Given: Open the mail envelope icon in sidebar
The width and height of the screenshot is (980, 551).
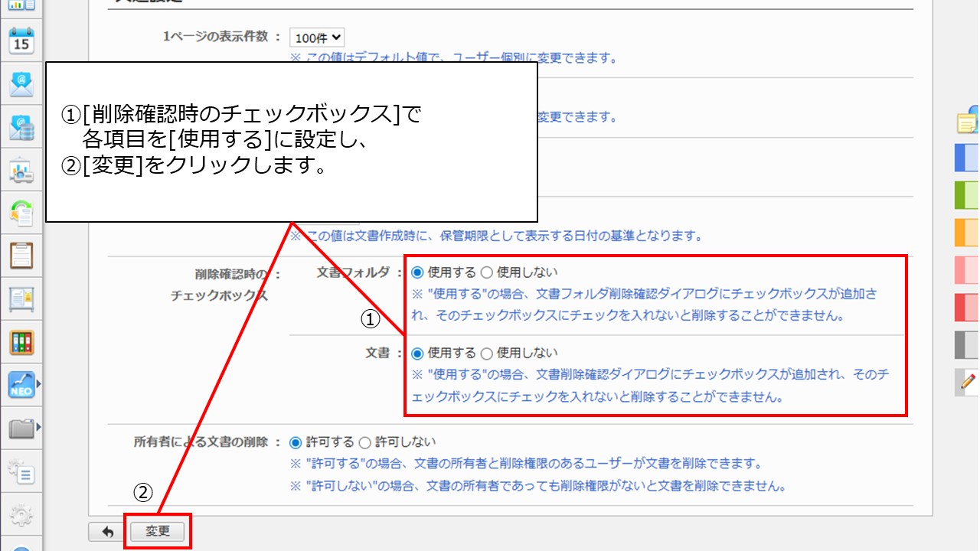Looking at the screenshot, I should pyautogui.click(x=21, y=83).
